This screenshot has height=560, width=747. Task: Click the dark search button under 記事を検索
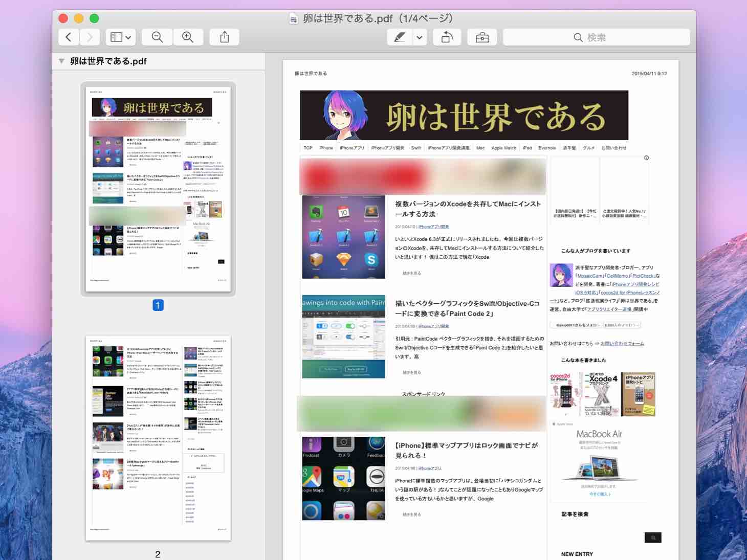point(653,537)
